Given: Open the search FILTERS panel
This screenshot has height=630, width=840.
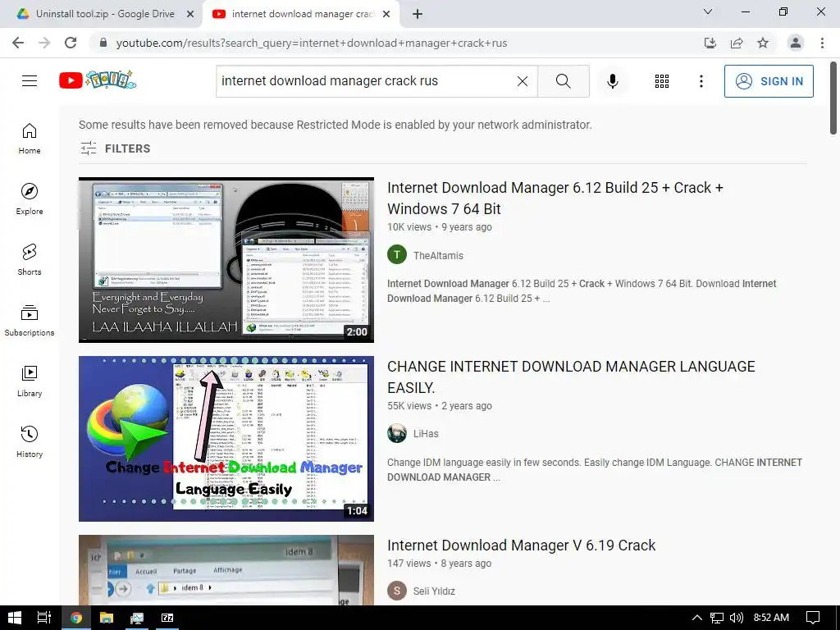Looking at the screenshot, I should tap(115, 148).
